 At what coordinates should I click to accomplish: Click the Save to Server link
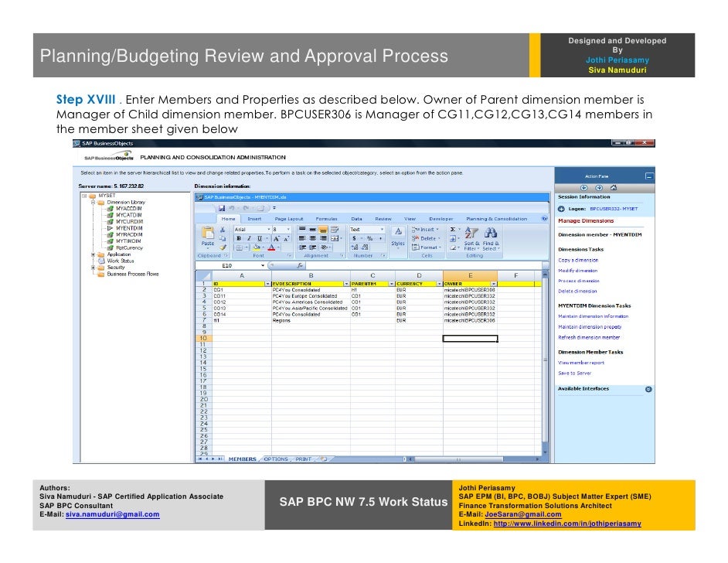(x=574, y=373)
